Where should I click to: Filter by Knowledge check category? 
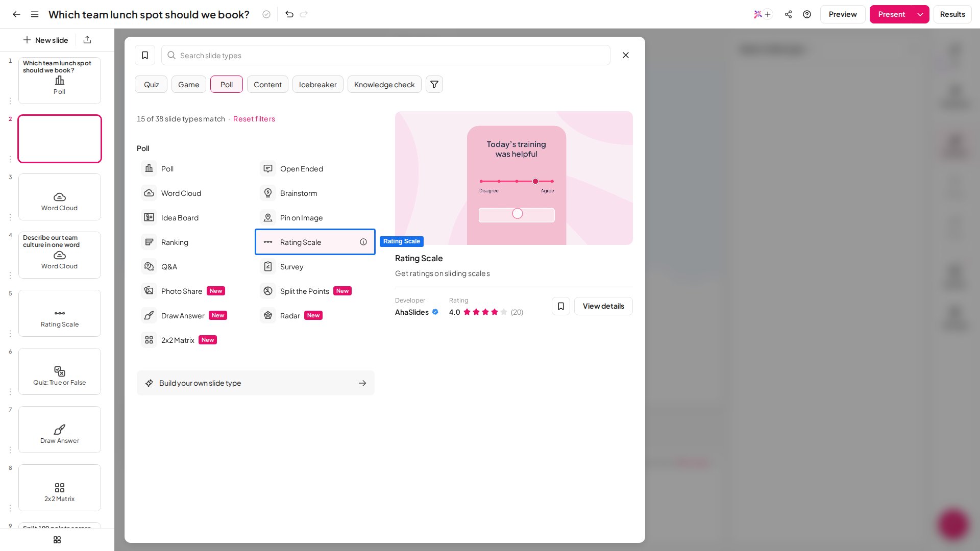[384, 84]
